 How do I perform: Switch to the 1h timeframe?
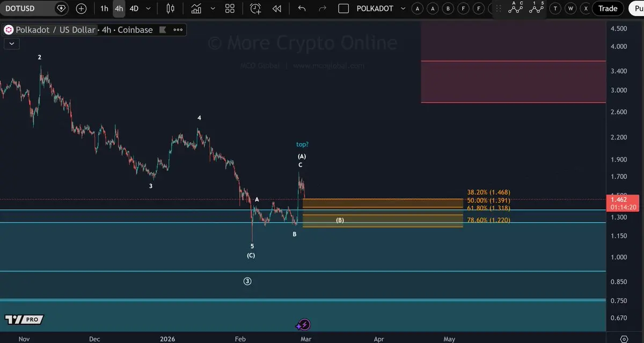point(104,9)
